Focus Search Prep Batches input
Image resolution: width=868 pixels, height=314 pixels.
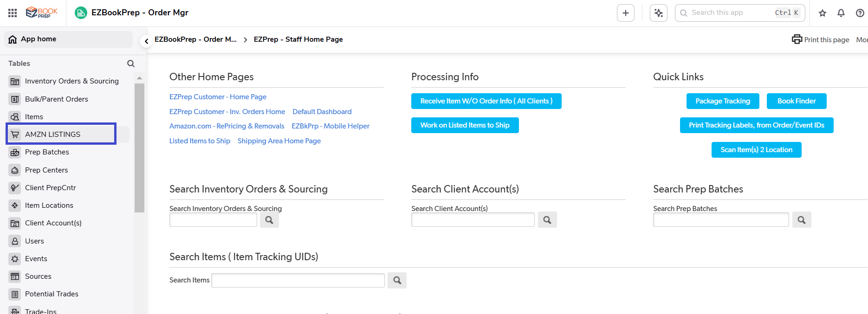[721, 220]
